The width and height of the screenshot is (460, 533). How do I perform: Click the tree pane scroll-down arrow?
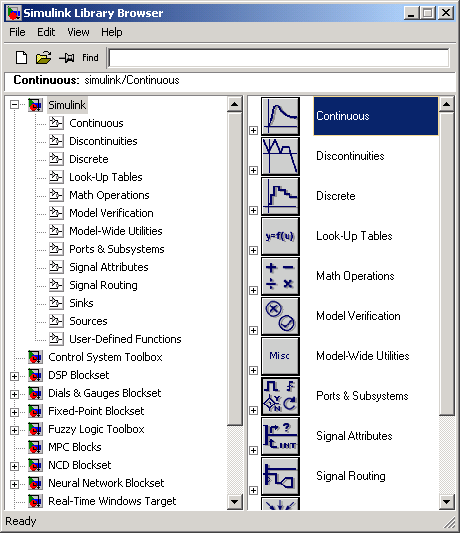235,502
